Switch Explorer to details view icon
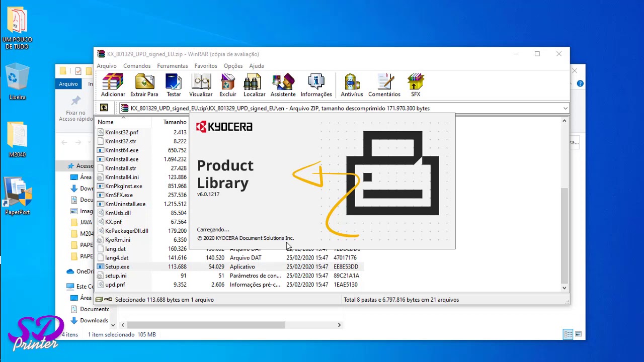644x362 pixels. point(568,334)
